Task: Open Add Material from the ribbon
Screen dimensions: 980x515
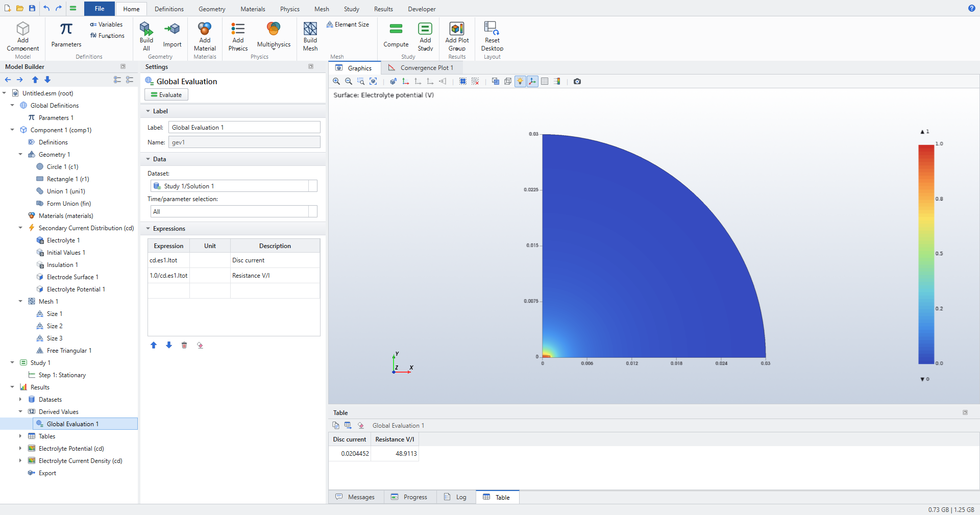Action: click(205, 36)
